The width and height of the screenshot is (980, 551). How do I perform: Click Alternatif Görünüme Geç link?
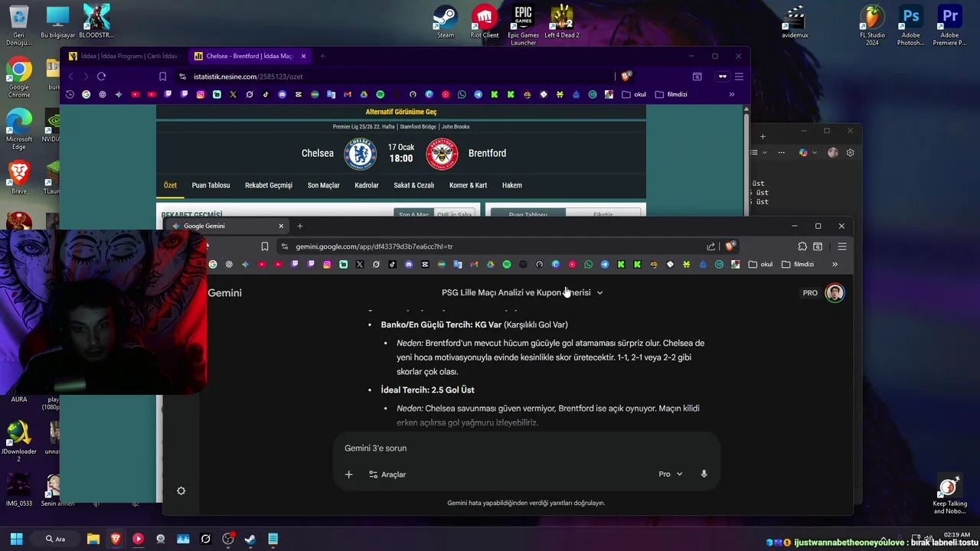point(401,112)
